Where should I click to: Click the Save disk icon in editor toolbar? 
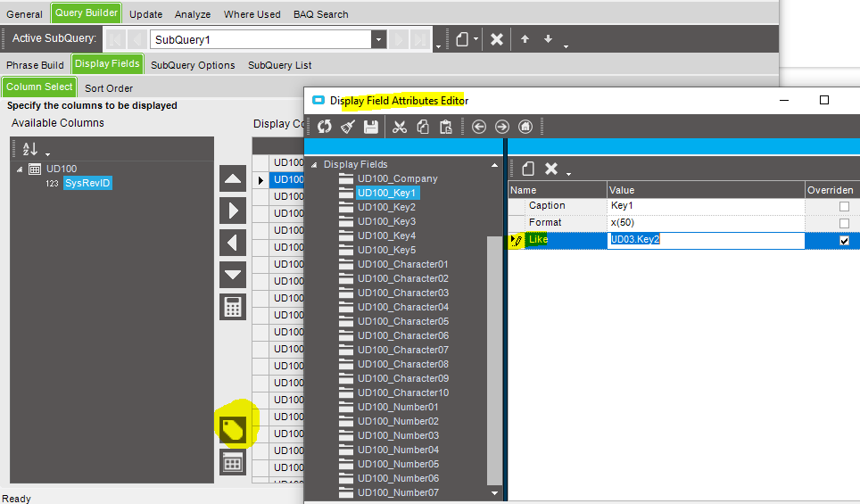coord(371,127)
